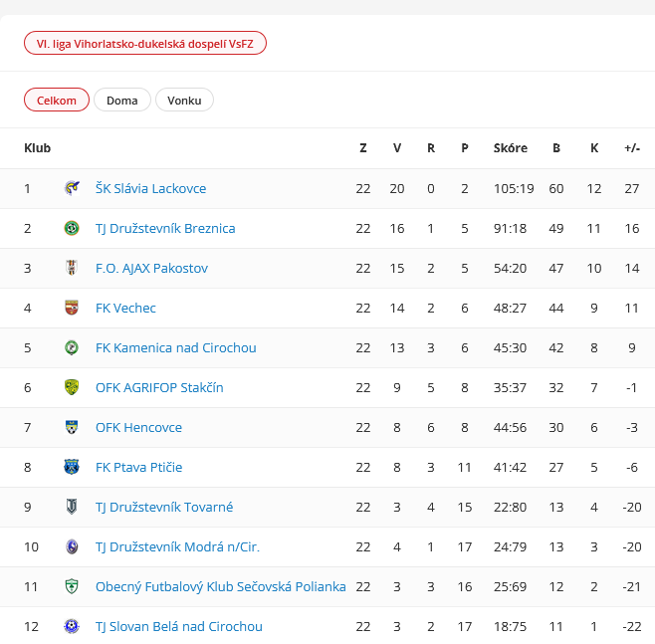Select the VI. liga Vihorlatsko-dukelská league button

145,44
